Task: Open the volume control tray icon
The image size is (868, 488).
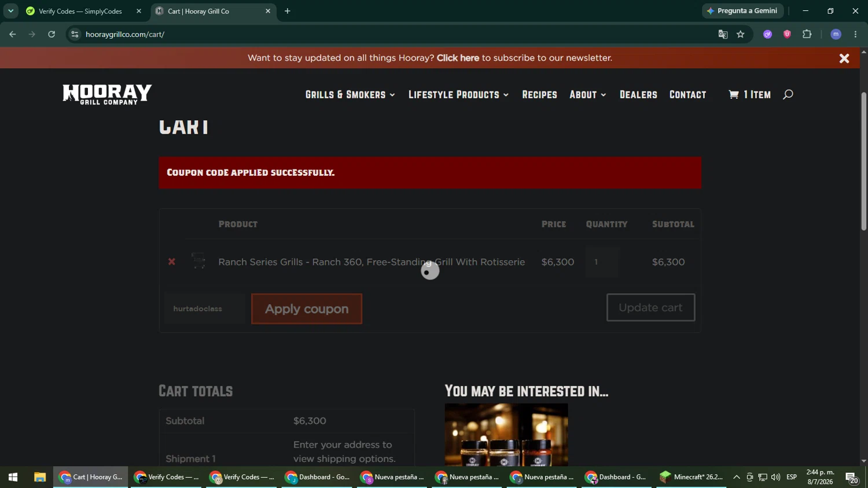Action: [x=776, y=477]
